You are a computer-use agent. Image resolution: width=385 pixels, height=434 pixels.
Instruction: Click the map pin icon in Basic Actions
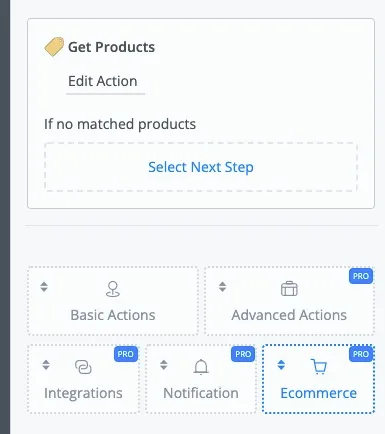[113, 289]
